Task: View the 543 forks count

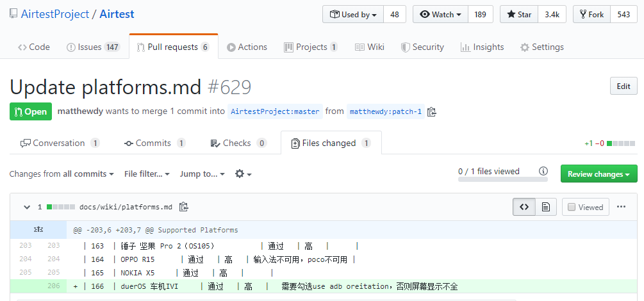Action: pos(623,14)
